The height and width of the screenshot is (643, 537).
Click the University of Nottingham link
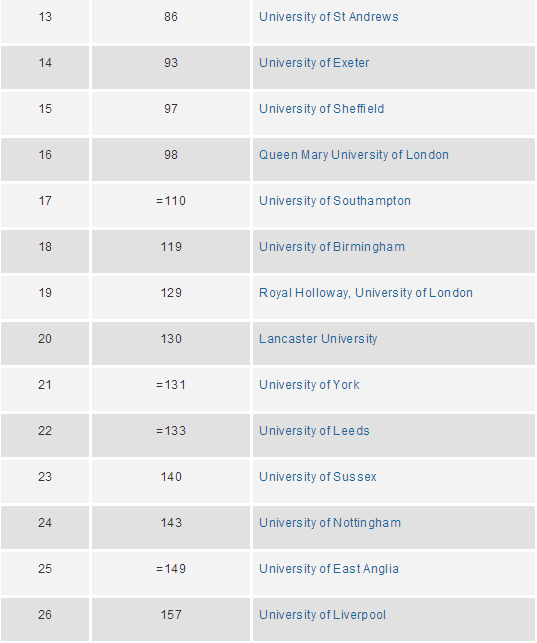click(330, 522)
